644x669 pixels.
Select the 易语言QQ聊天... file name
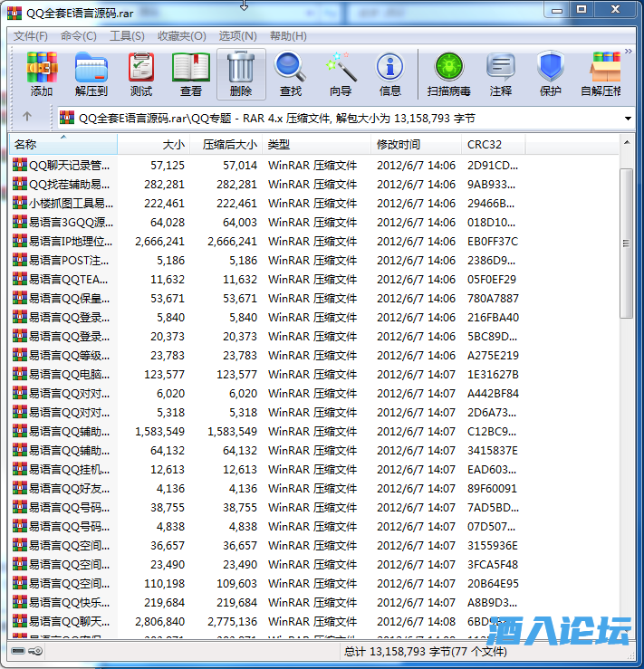(x=69, y=622)
